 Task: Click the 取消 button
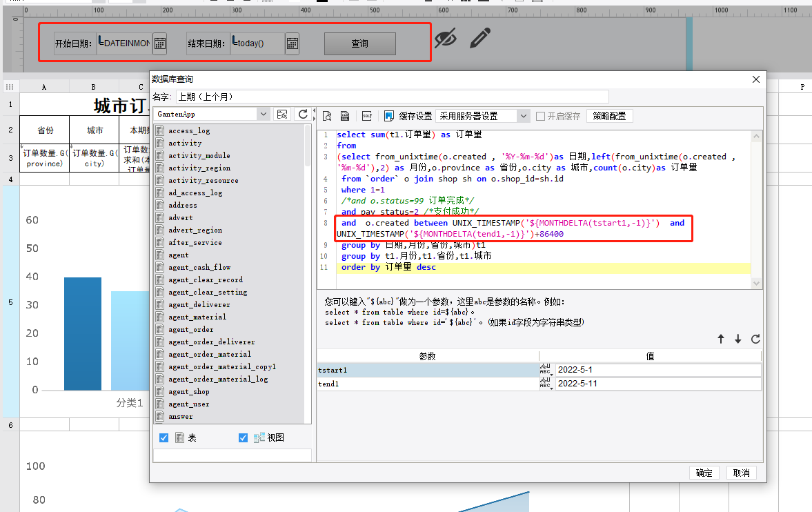pyautogui.click(x=742, y=473)
